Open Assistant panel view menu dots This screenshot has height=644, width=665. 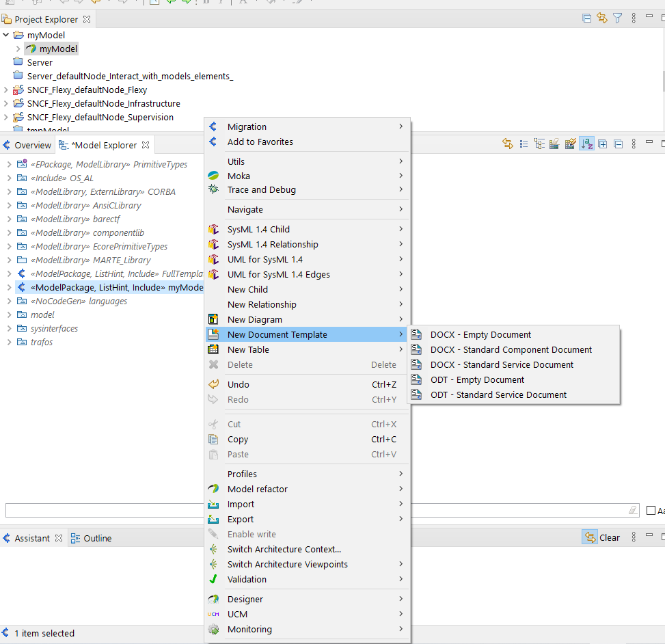(x=634, y=537)
